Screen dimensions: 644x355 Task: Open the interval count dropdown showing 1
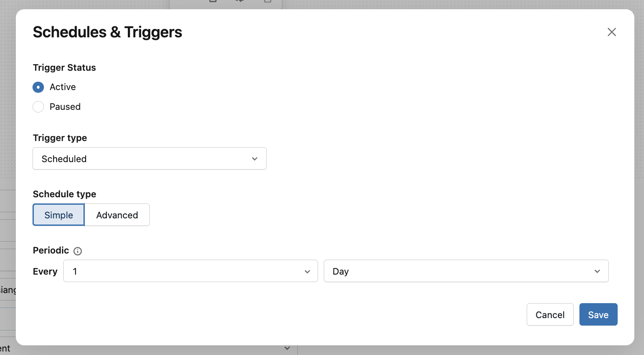click(x=191, y=271)
